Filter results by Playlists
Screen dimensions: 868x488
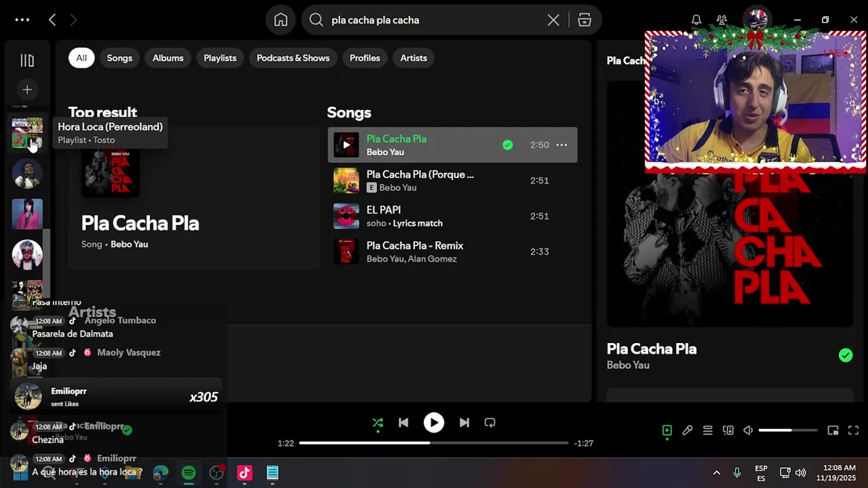click(x=220, y=58)
